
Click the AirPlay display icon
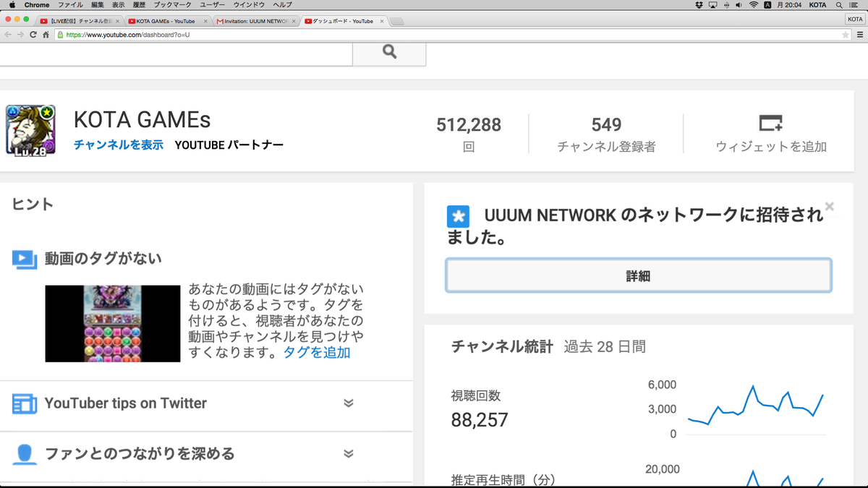713,5
